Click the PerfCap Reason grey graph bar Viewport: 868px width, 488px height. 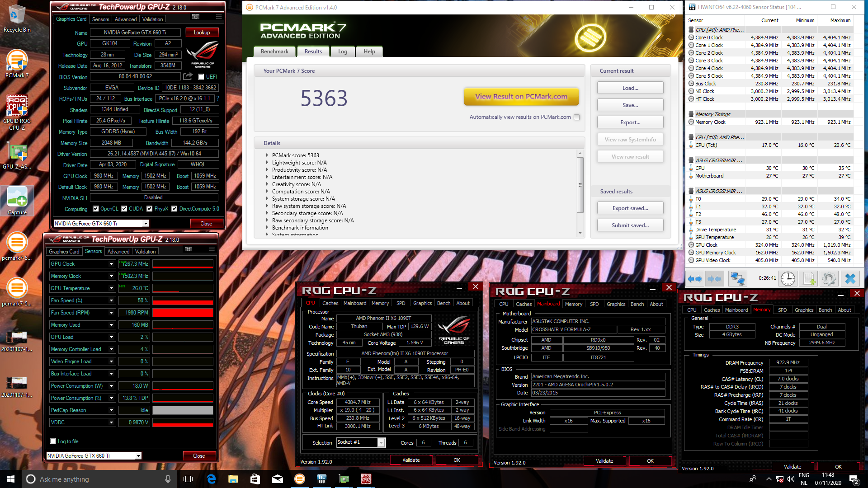tap(183, 410)
